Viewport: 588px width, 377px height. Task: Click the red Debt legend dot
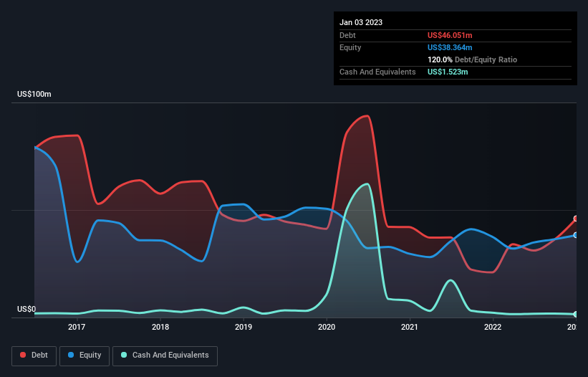coord(23,355)
